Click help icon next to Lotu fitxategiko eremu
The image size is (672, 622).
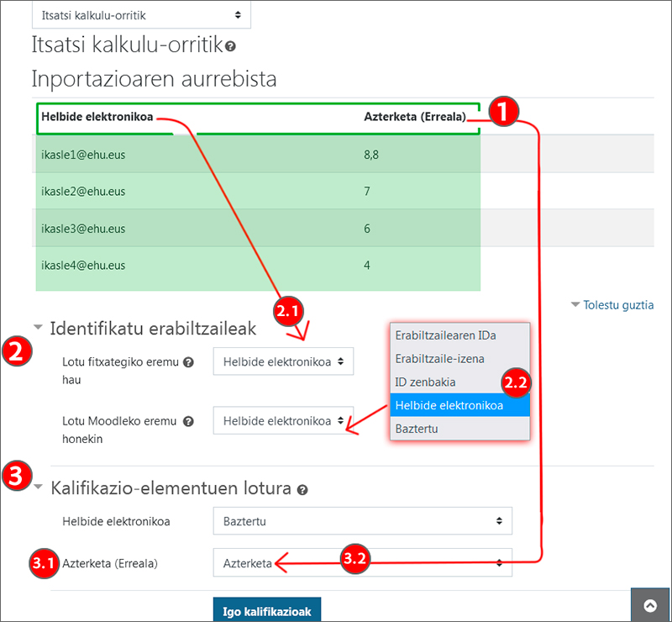(188, 362)
